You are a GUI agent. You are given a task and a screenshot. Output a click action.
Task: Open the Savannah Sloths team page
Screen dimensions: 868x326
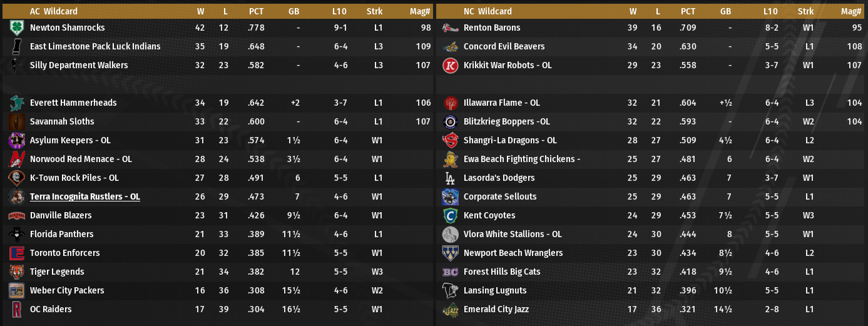tap(62, 121)
